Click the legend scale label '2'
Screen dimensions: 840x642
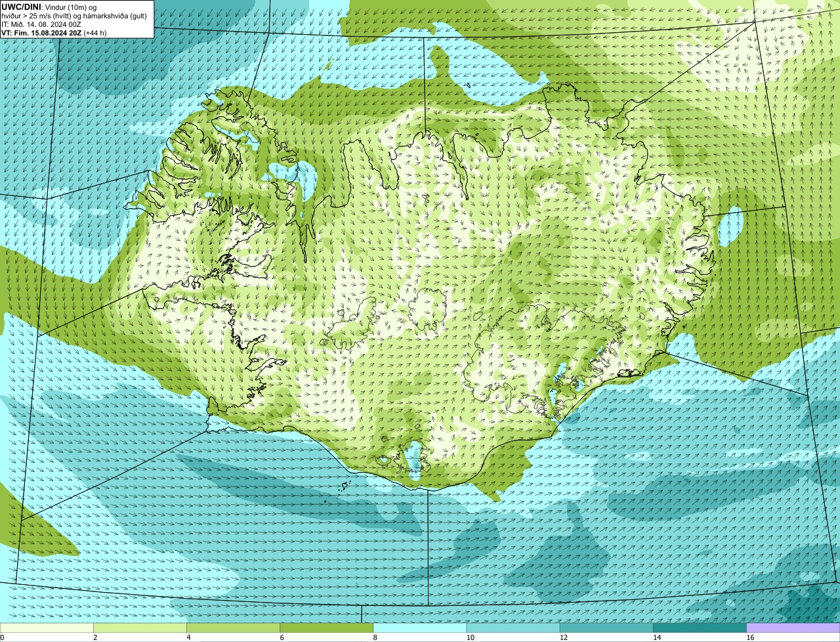point(95,637)
